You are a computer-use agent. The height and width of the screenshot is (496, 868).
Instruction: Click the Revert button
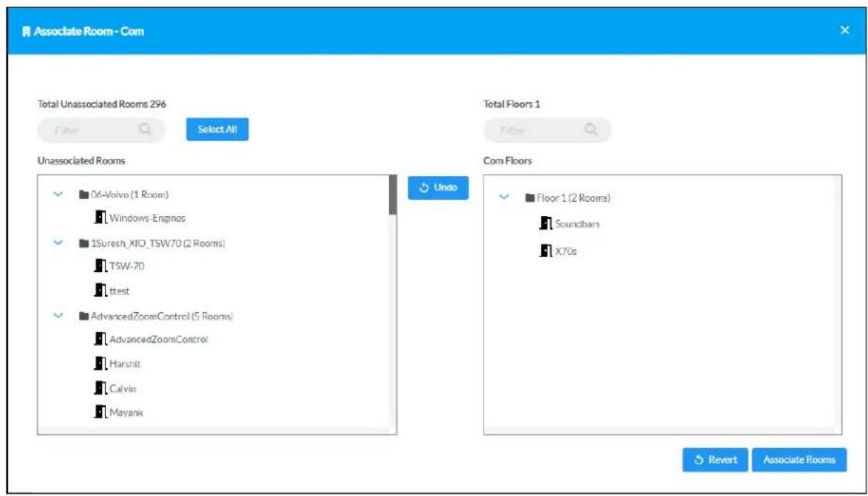coord(715,460)
